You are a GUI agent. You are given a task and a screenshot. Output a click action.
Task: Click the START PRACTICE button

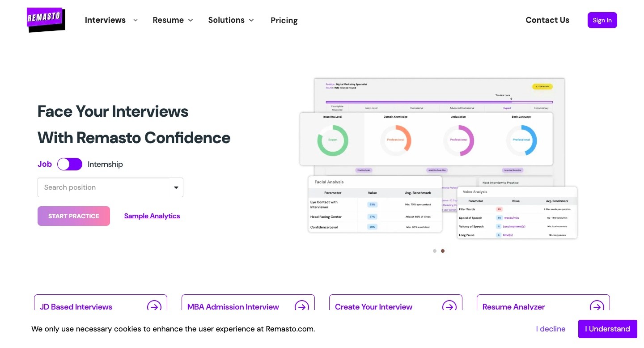tap(74, 216)
